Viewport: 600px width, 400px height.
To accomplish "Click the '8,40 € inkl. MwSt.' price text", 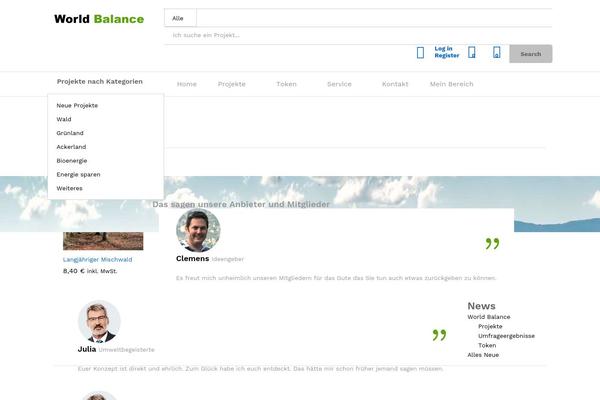I will pyautogui.click(x=90, y=271).
